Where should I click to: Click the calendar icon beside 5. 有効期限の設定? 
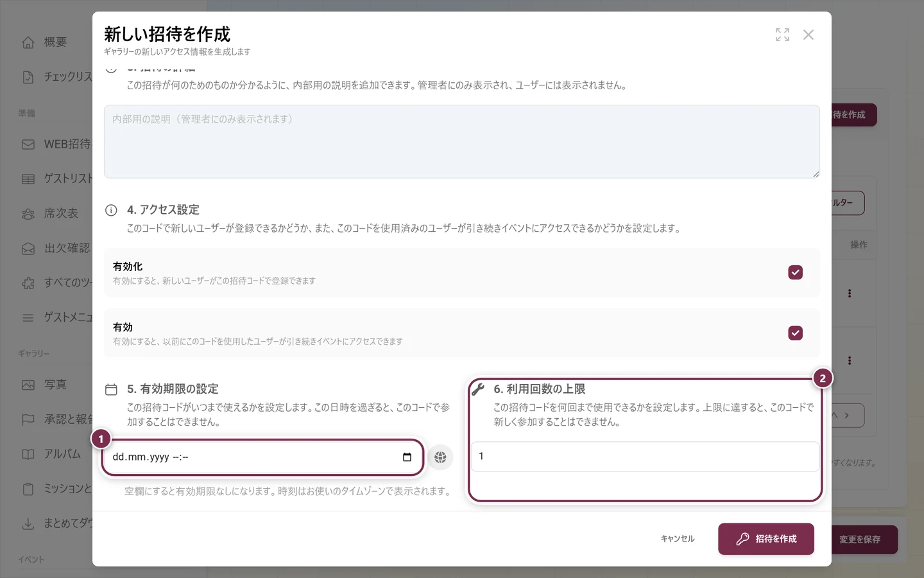pos(111,389)
